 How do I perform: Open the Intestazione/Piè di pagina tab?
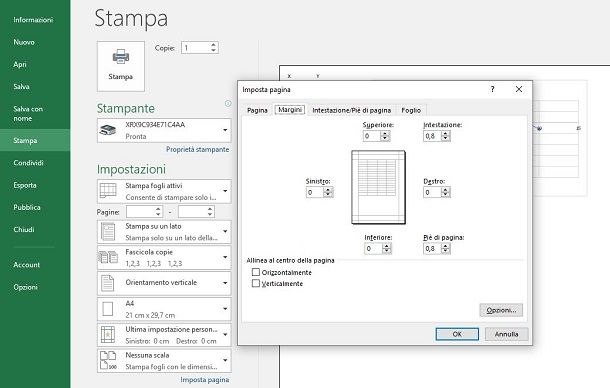coord(351,110)
